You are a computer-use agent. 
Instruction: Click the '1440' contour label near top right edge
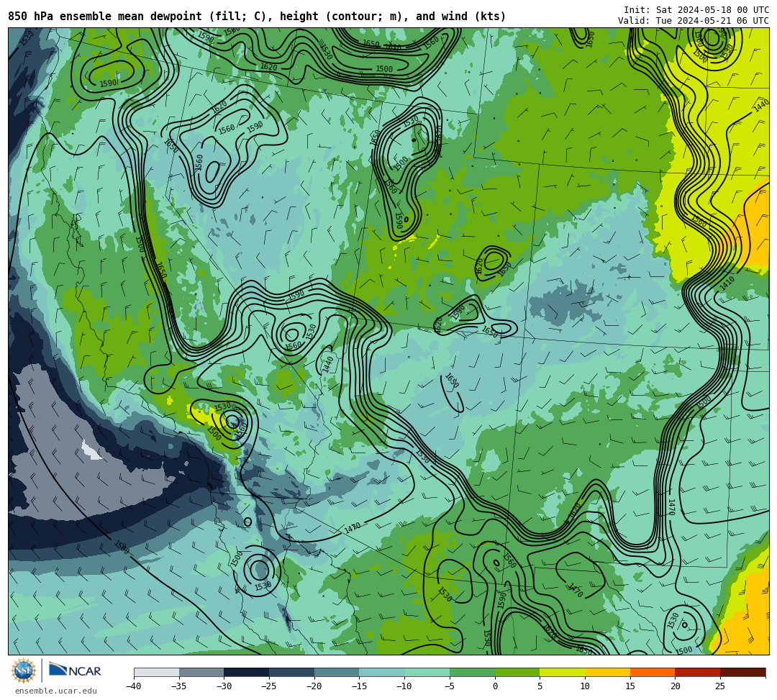tap(761, 106)
